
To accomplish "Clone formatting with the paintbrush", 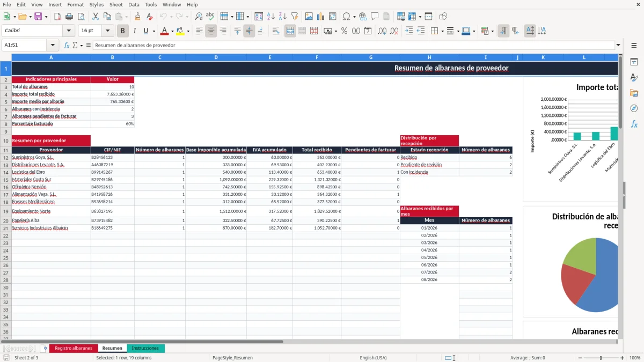I will (x=137, y=17).
